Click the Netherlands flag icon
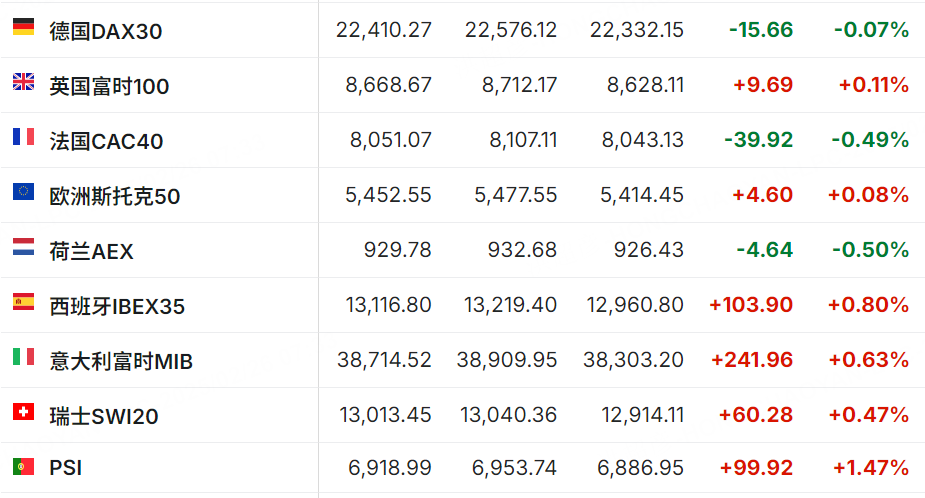 (24, 247)
